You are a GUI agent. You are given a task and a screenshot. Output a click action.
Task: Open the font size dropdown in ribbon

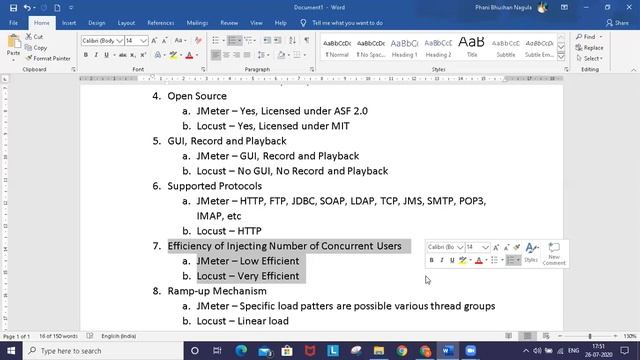143,40
